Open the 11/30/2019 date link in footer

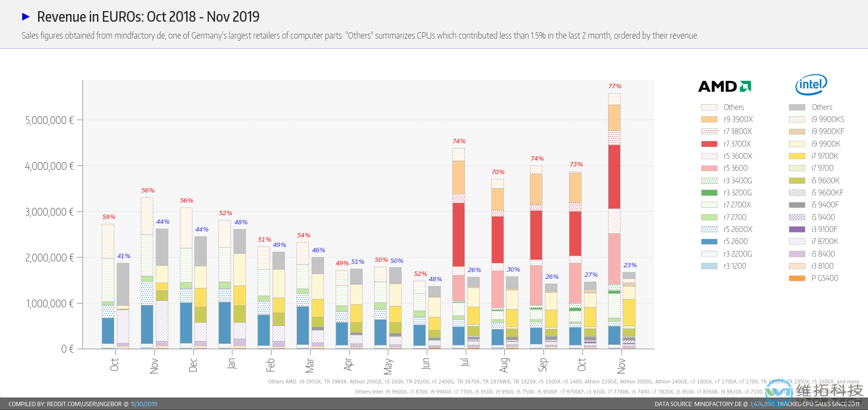point(144,404)
